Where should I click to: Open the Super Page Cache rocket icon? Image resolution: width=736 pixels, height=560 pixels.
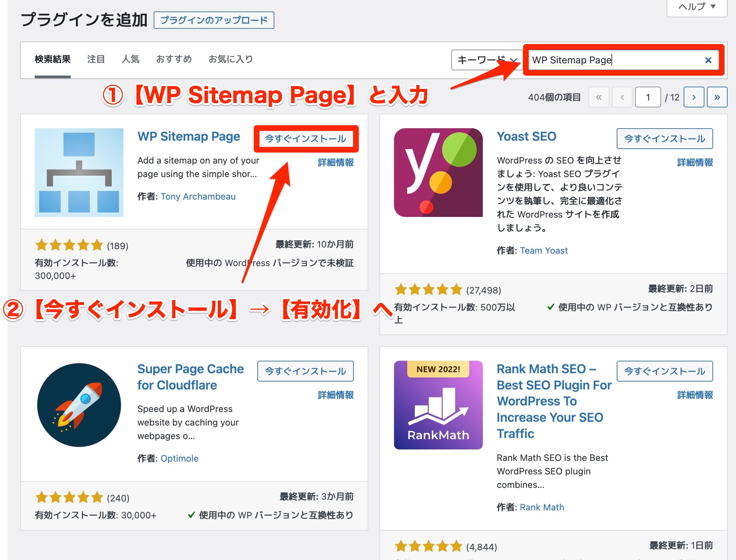[x=79, y=405]
